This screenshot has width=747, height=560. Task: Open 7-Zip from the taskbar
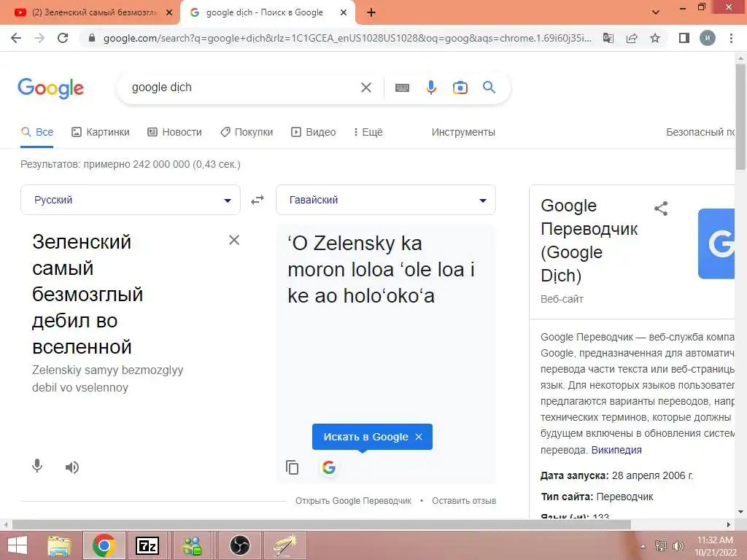147,545
